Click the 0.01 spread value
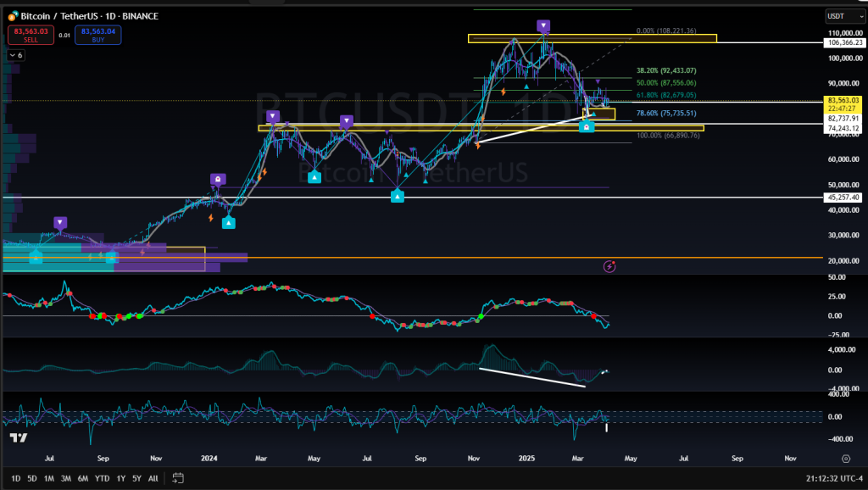Image resolution: width=868 pixels, height=490 pixels. (x=64, y=36)
